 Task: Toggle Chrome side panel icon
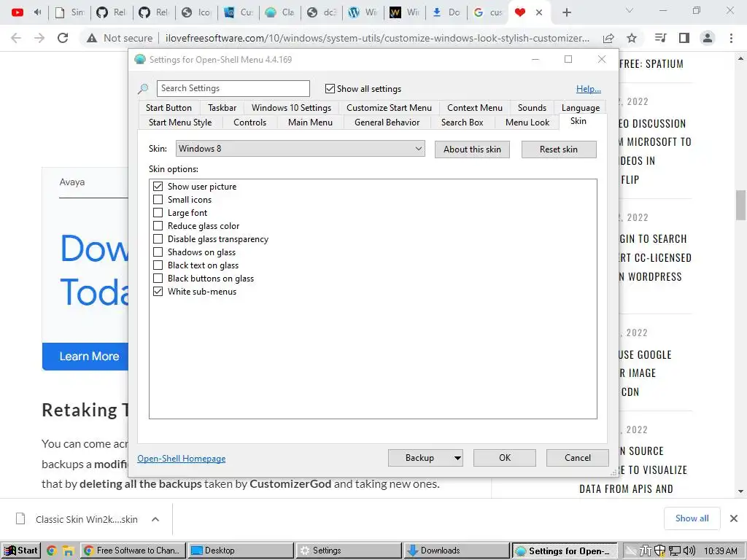pyautogui.click(x=684, y=38)
